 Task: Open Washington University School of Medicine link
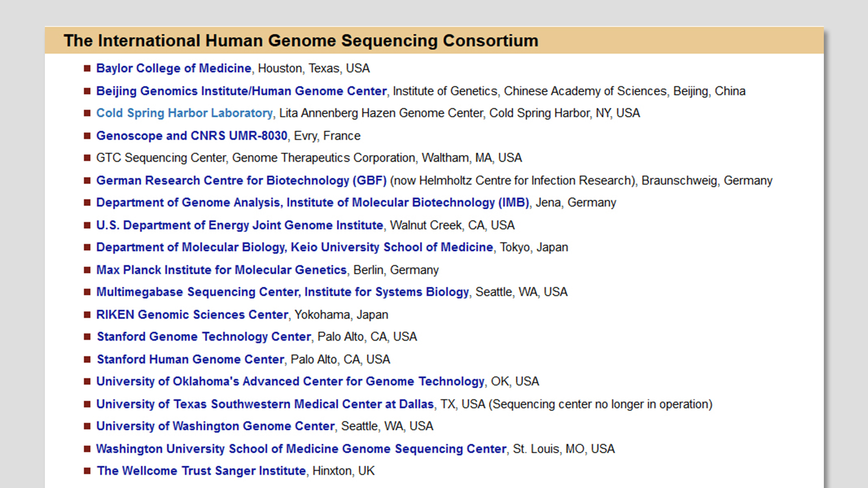(x=301, y=449)
